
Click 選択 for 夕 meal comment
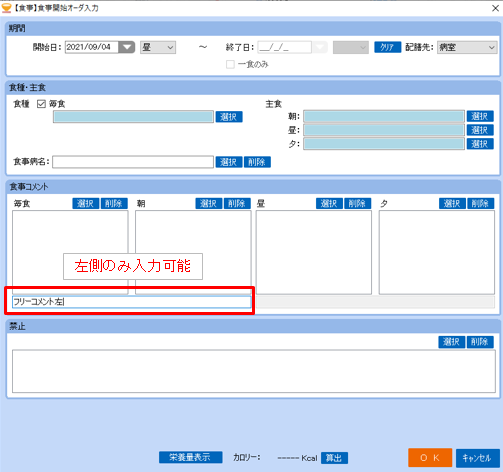pos(452,203)
